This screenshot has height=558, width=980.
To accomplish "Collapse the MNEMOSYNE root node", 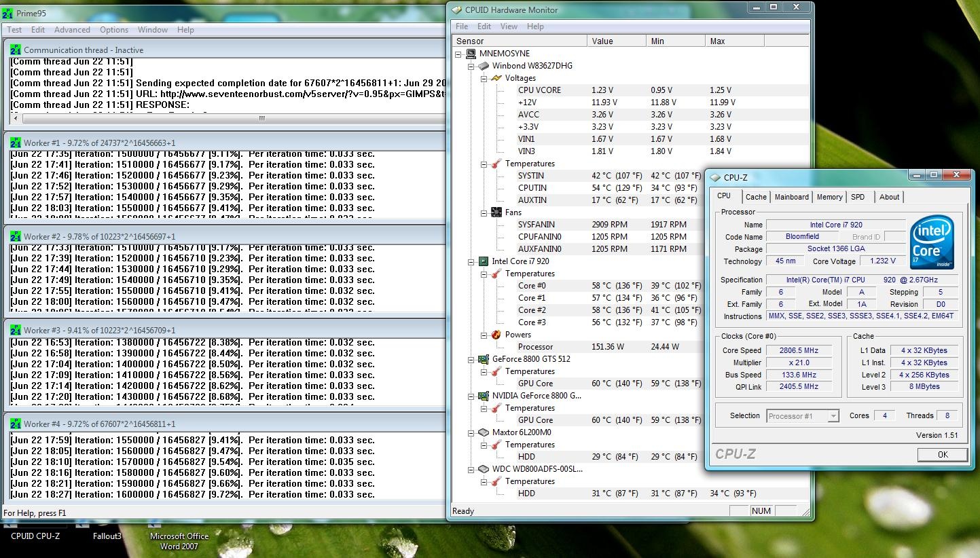I will pos(459,54).
